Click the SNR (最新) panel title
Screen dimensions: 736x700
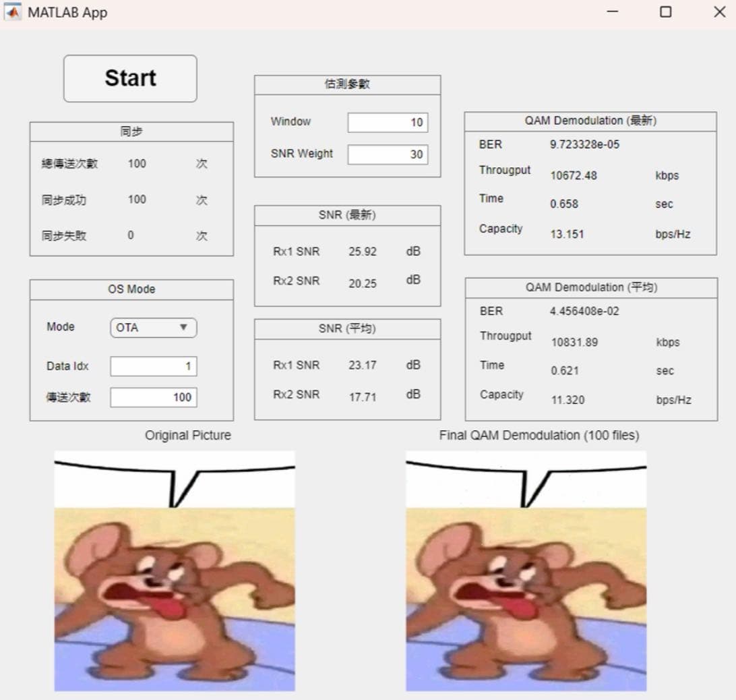[347, 214]
